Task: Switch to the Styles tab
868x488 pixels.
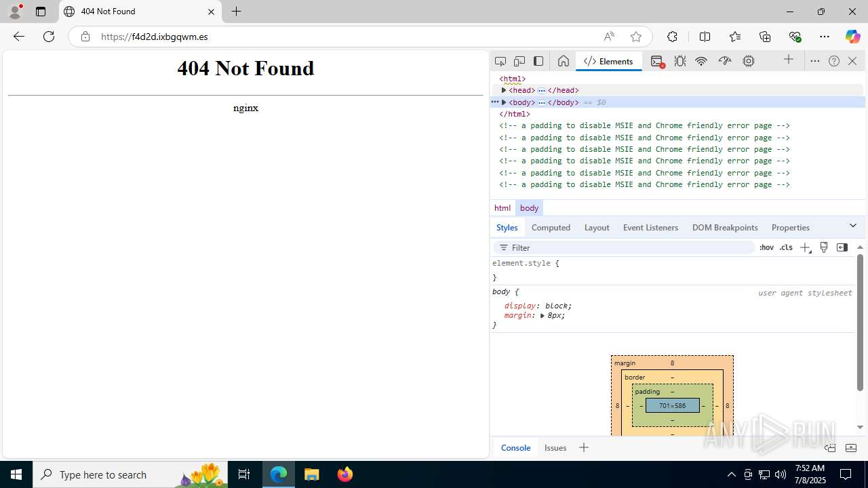Action: pos(507,228)
